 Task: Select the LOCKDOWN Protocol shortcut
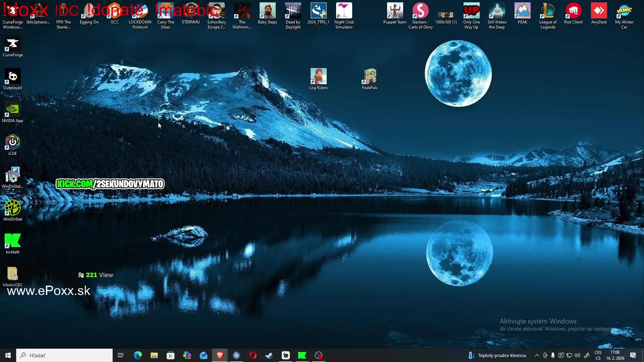pos(140,16)
